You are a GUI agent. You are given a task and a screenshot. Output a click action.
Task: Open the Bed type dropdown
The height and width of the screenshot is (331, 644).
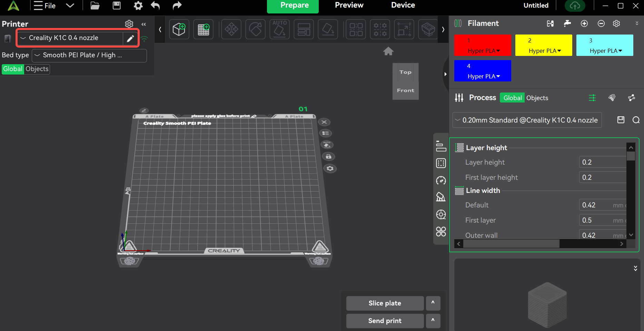point(89,56)
